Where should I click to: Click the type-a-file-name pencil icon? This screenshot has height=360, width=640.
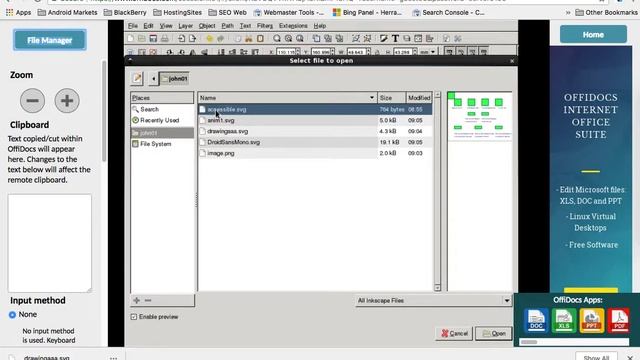(137, 78)
